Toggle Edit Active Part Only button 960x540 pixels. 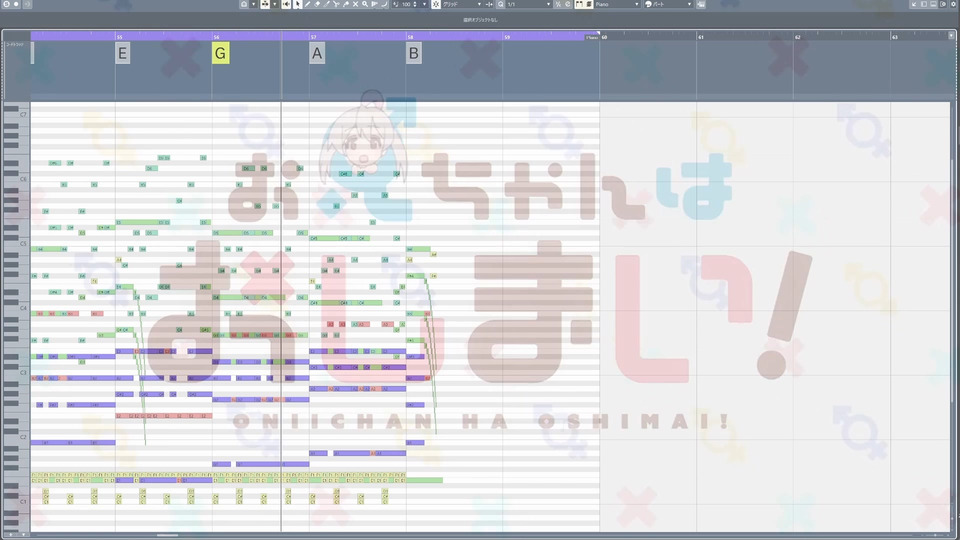[x=589, y=4]
